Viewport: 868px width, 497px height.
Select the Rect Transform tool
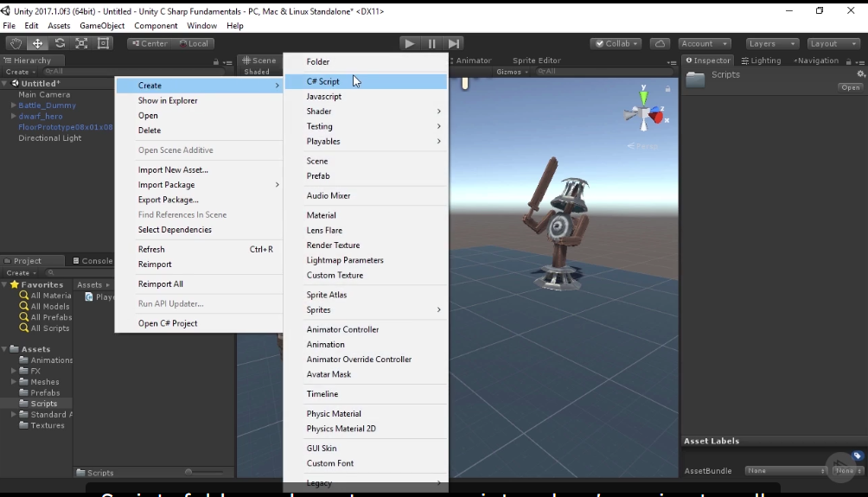tap(103, 43)
